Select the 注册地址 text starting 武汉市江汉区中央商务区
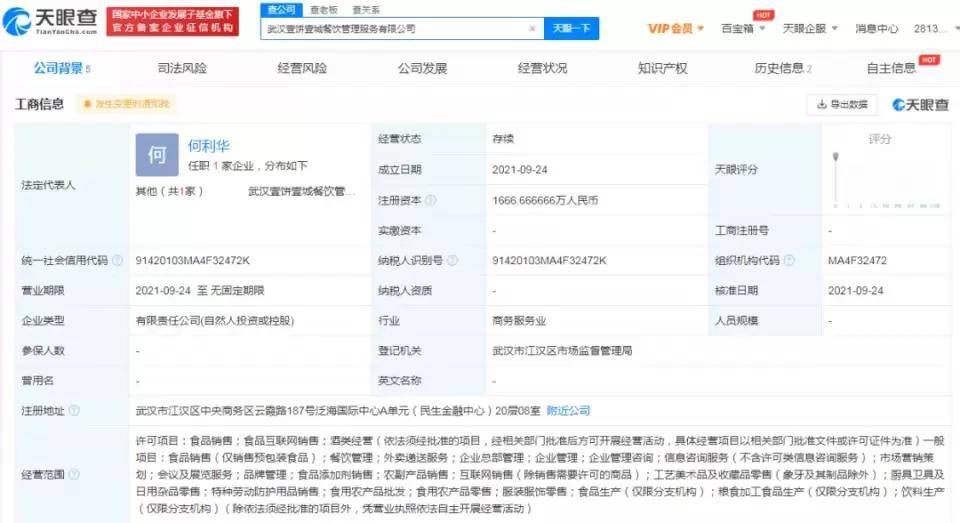This screenshot has width=960, height=523. pos(338,410)
